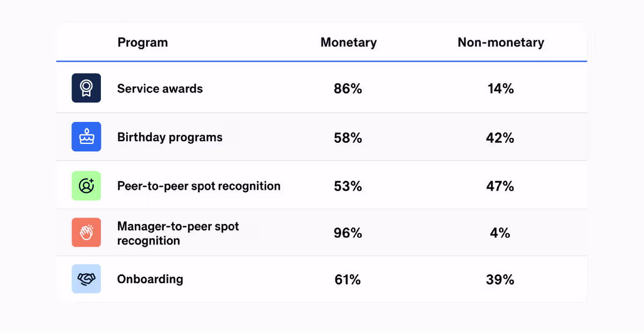Image resolution: width=644 pixels, height=333 pixels.
Task: Click the Service awards ribbon icon
Action: click(x=86, y=88)
